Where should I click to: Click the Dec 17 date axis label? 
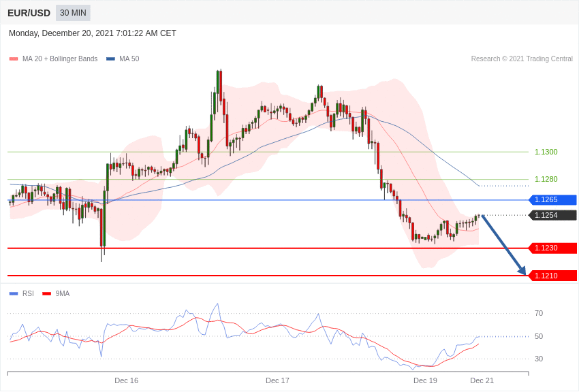click(277, 380)
